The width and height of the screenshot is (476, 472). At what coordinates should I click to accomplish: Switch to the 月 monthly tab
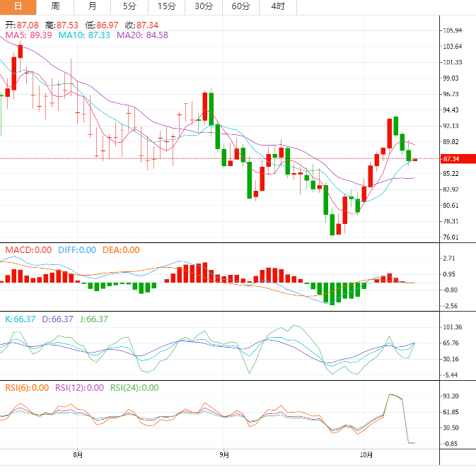[92, 7]
